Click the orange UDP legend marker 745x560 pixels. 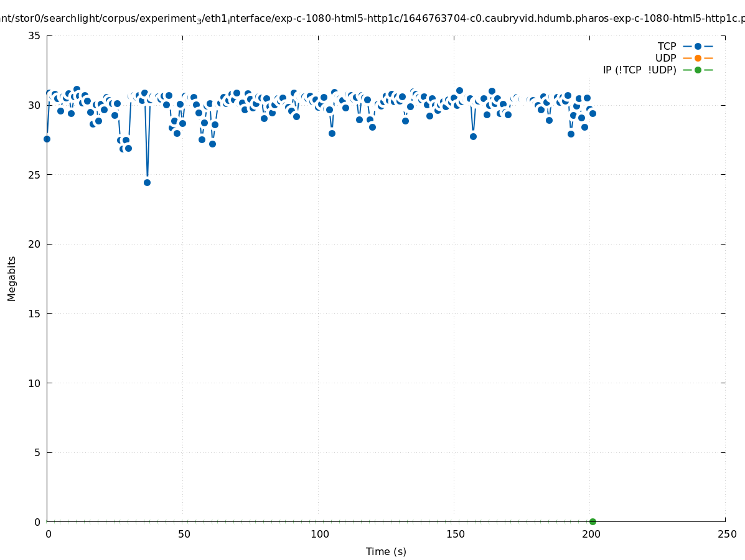698,58
